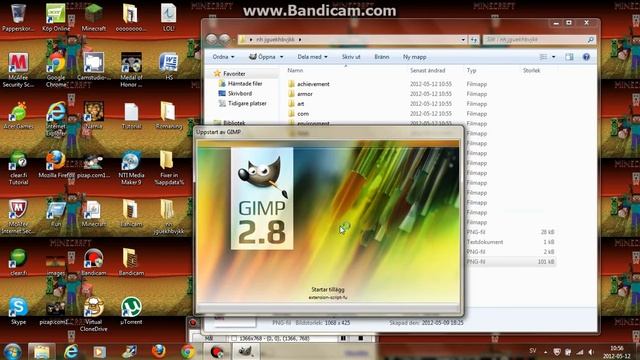
Task: Open the Windows Start menu orb
Action: 12,351
